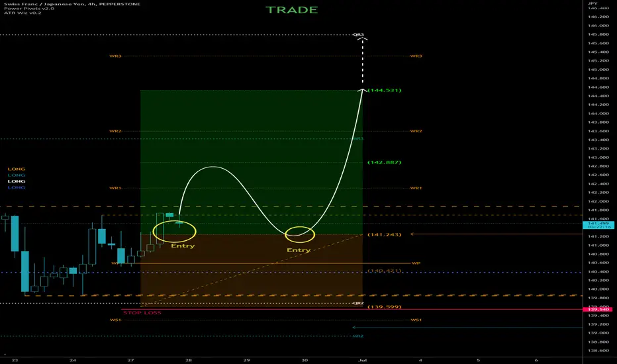The image size is (617, 364).
Task: Click the 30 date on time axis
Action: [305, 360]
